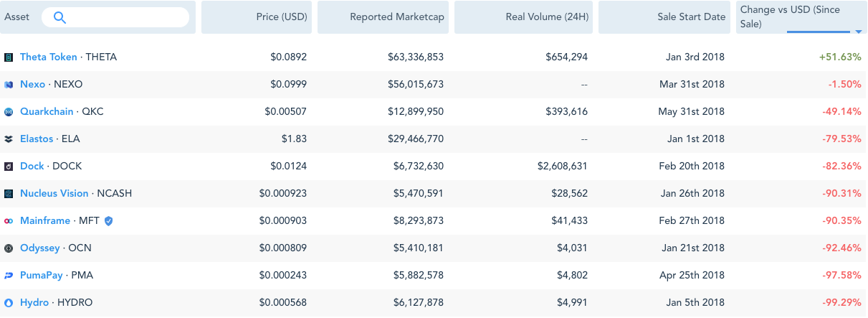Click the -1.50% change value for NEXO
This screenshot has width=868, height=318.
(x=844, y=84)
